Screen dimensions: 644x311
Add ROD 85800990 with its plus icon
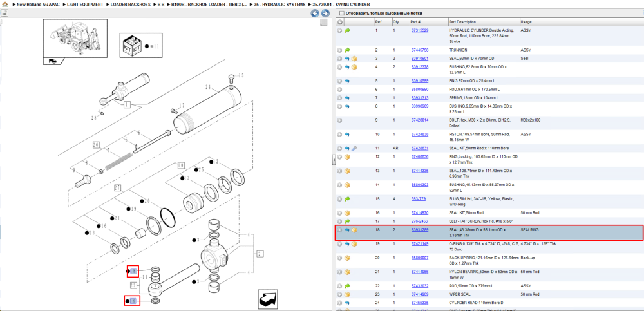point(339,90)
